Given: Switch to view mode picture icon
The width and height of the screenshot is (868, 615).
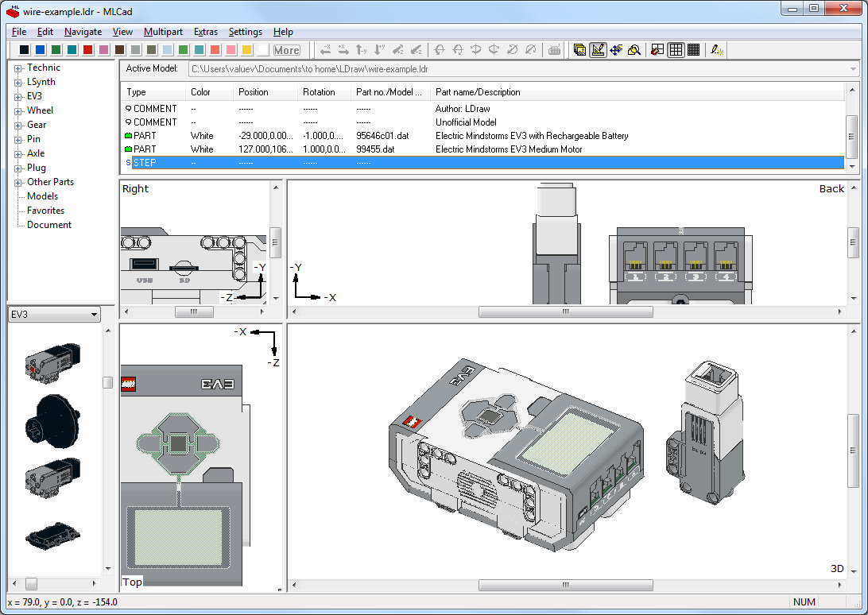Looking at the screenshot, I should click(x=579, y=50).
